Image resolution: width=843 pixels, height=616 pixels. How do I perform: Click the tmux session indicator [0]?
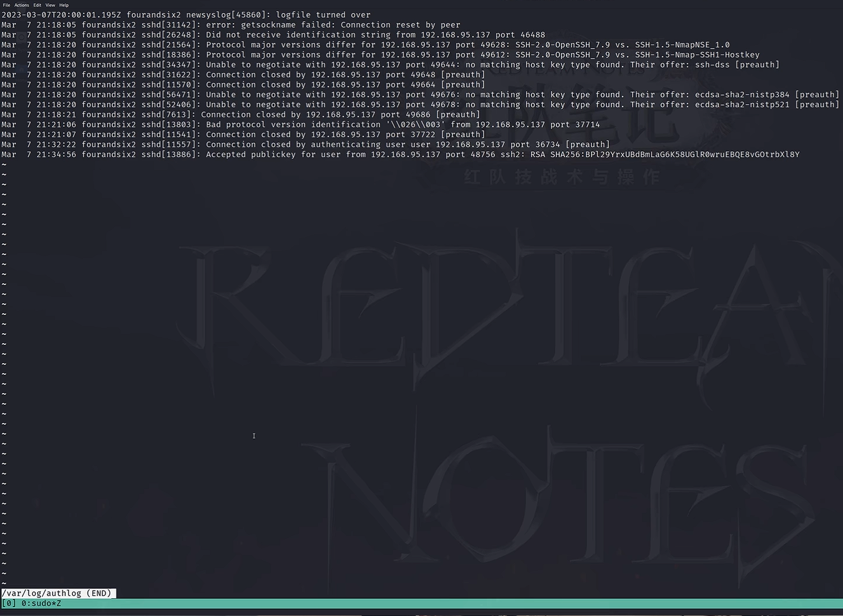9,603
